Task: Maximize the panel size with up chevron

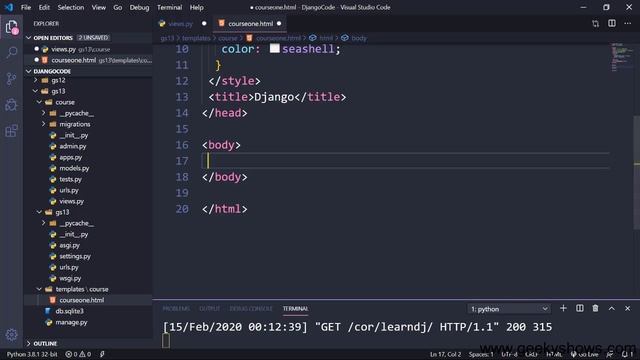Action: point(611,309)
